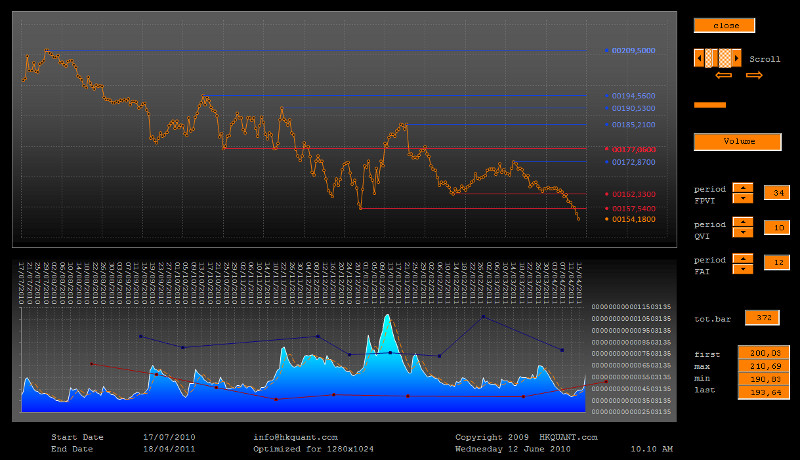Increase the QVI period with up arrow
Screen dimensions: 800x460
pyautogui.click(x=743, y=222)
